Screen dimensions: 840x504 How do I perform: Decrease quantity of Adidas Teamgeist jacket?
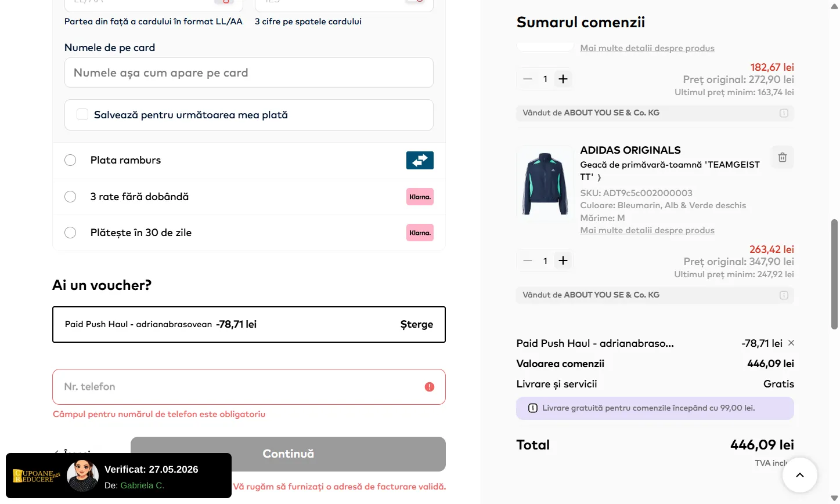[528, 261]
